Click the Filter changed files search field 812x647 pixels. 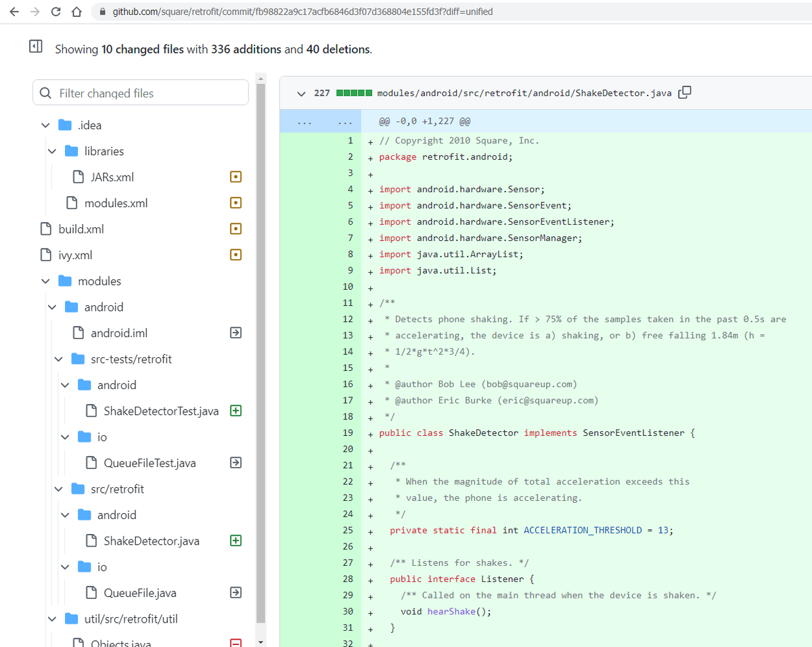click(141, 93)
